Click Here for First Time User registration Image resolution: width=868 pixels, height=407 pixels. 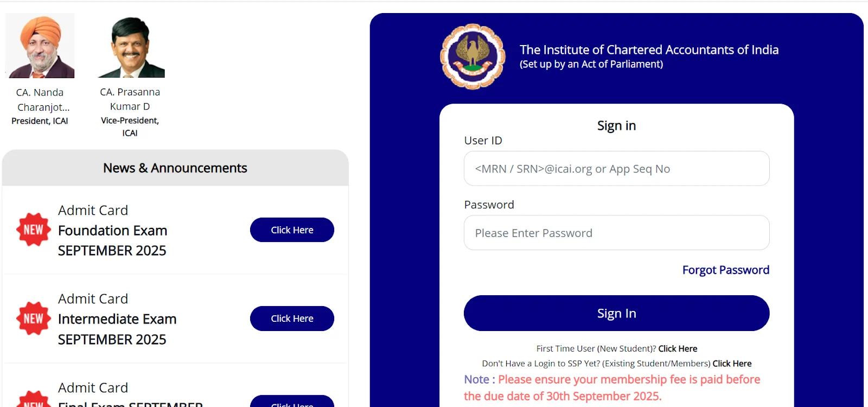point(677,348)
